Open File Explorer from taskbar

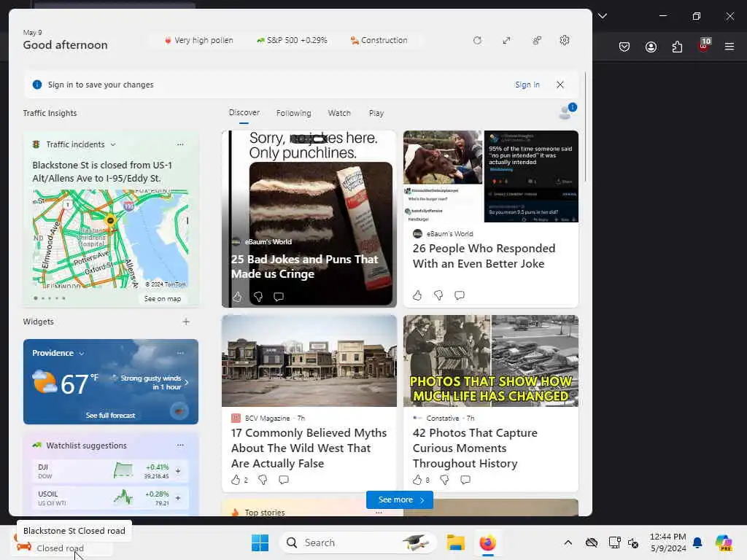coord(455,542)
